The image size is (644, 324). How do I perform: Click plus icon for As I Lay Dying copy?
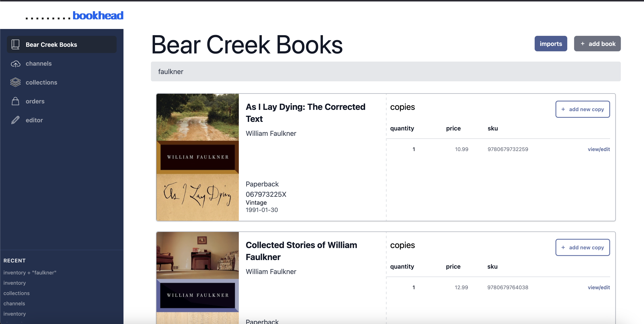coord(563,109)
